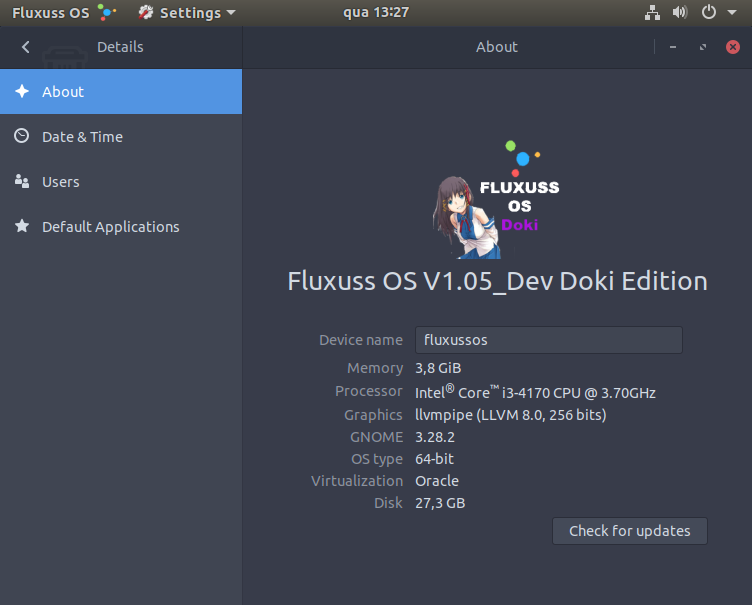Click the Processor value Intel Core i3-4170

coord(535,392)
